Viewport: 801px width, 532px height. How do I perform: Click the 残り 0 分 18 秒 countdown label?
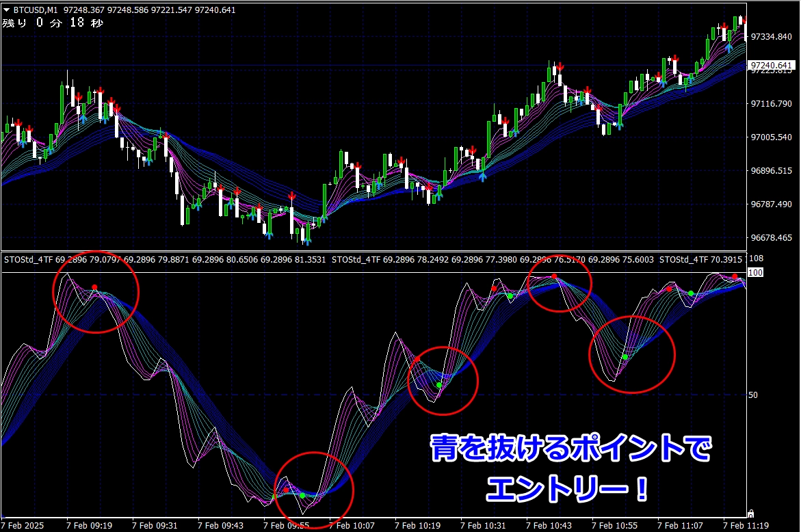52,23
